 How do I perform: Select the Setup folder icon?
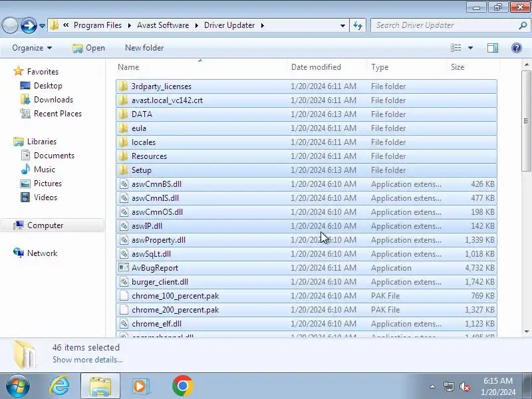pyautogui.click(x=123, y=170)
